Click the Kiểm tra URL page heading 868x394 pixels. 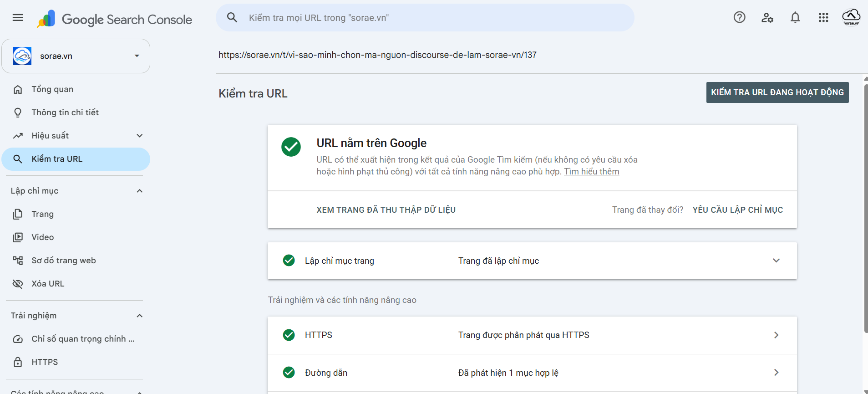point(253,93)
